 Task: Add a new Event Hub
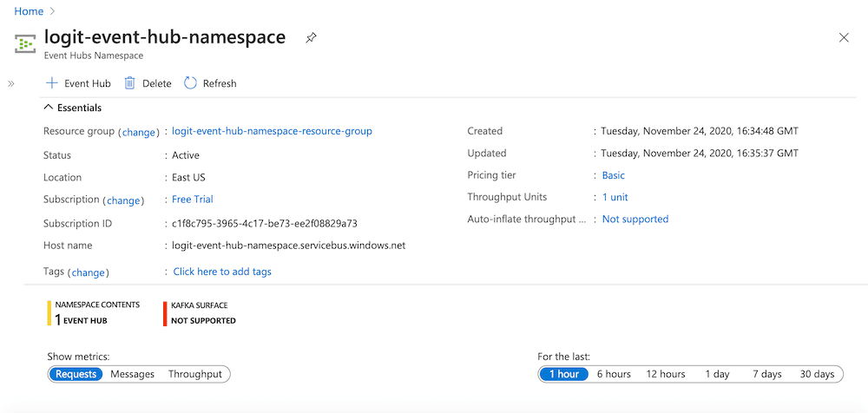(78, 83)
